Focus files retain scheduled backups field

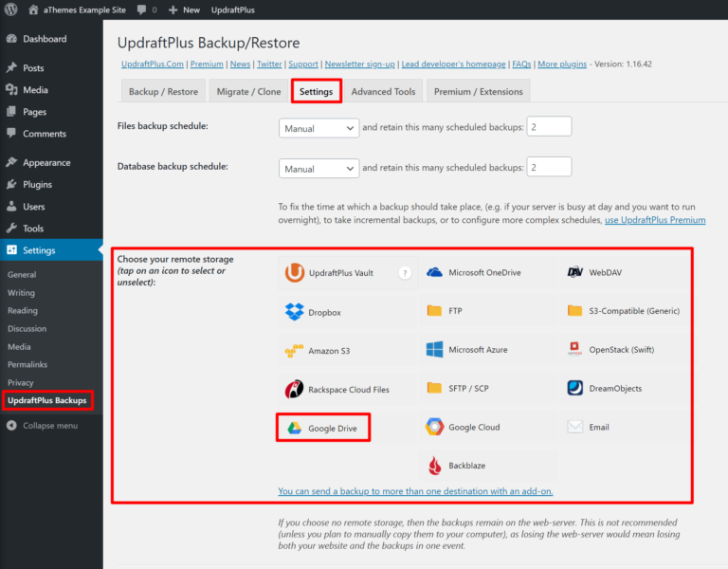tap(549, 126)
